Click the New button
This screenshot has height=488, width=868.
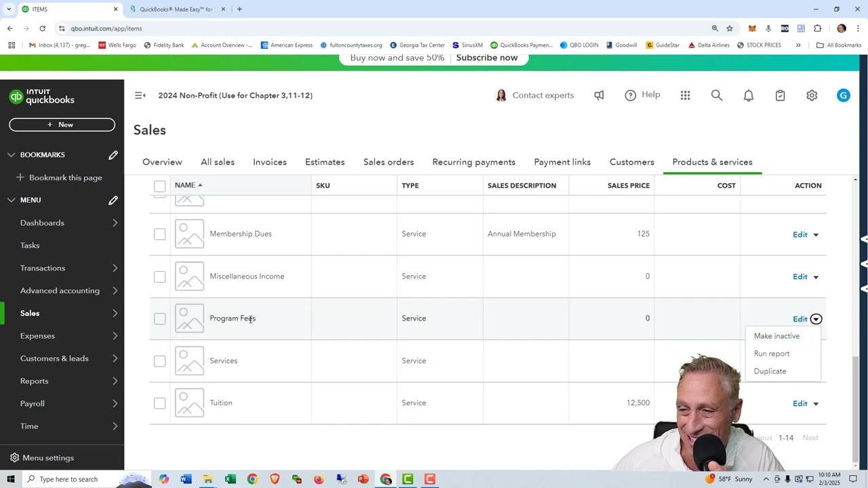pyautogui.click(x=62, y=125)
